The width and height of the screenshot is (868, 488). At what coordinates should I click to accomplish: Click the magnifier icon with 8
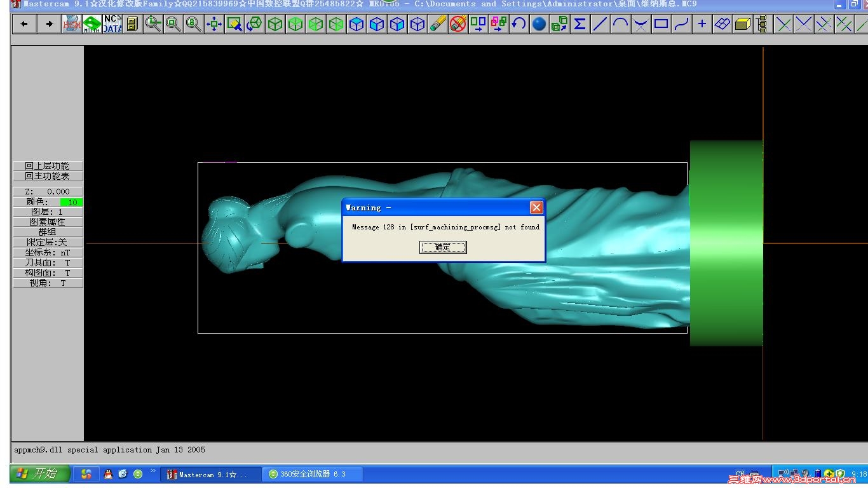click(x=193, y=24)
